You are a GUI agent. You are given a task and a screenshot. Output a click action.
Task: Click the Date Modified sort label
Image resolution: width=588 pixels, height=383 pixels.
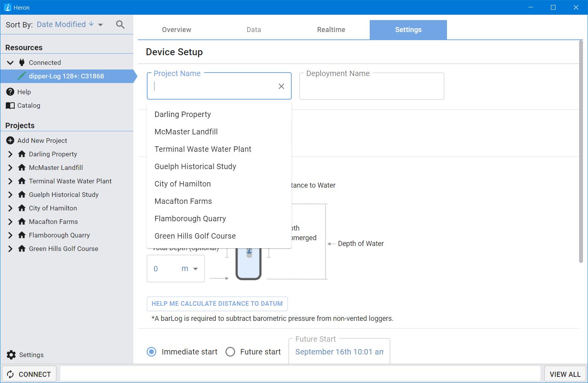tap(61, 24)
